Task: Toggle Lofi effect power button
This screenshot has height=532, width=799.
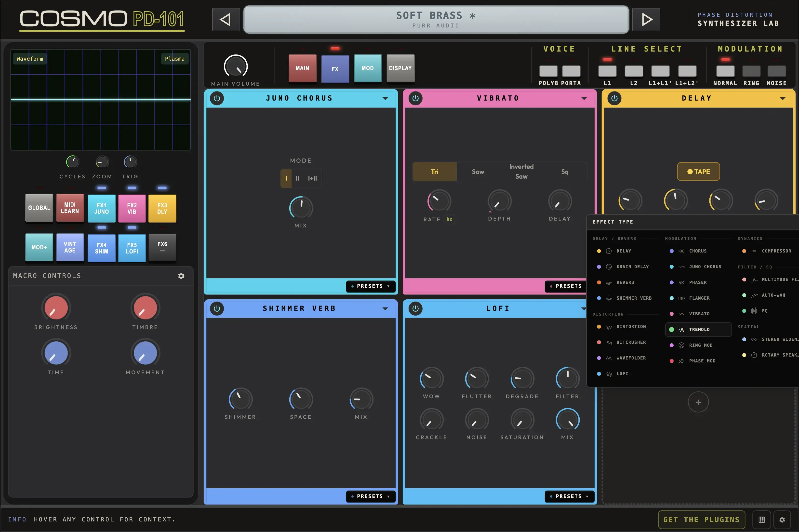Action: (415, 308)
